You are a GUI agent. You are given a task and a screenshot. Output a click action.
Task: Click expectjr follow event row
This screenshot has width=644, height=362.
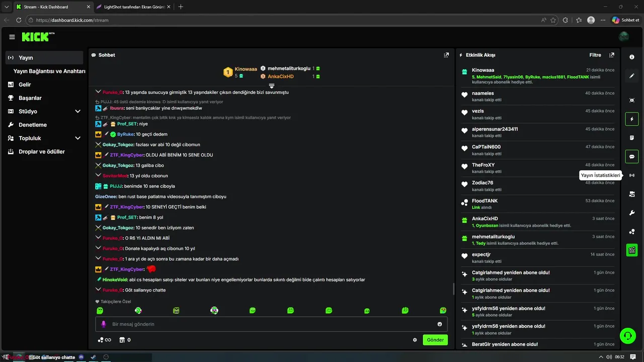pos(538,258)
